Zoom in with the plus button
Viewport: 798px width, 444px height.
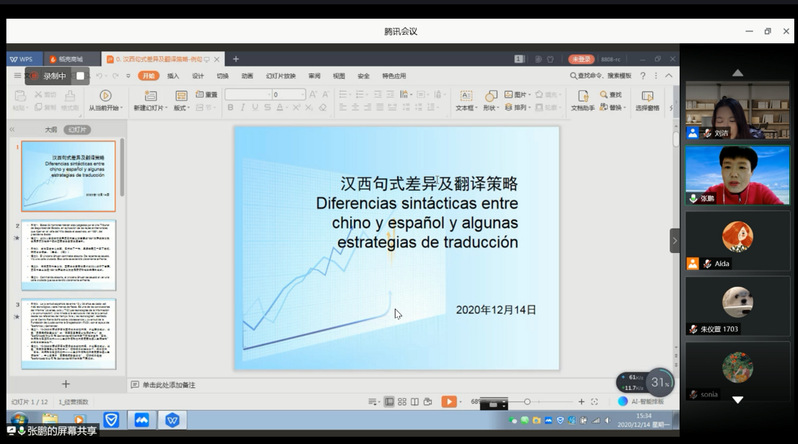pyautogui.click(x=581, y=402)
